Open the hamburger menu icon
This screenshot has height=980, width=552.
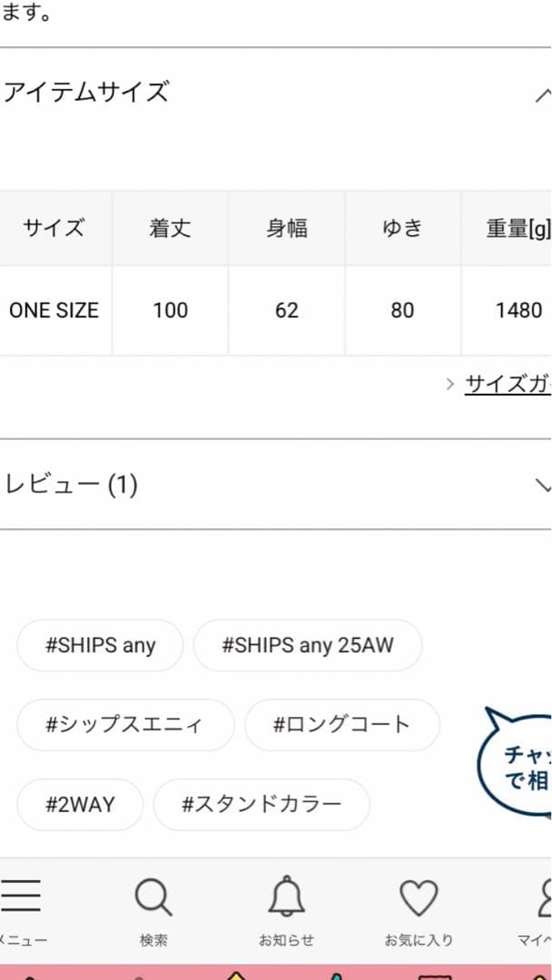pos(20,897)
